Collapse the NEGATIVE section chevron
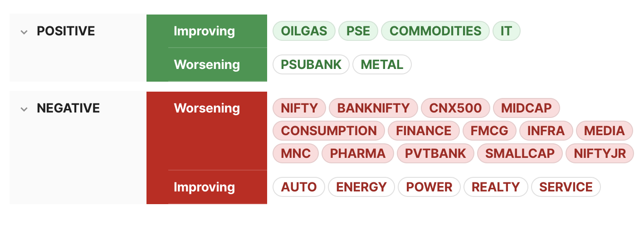Screen dimensions: 644x225 click(24, 109)
